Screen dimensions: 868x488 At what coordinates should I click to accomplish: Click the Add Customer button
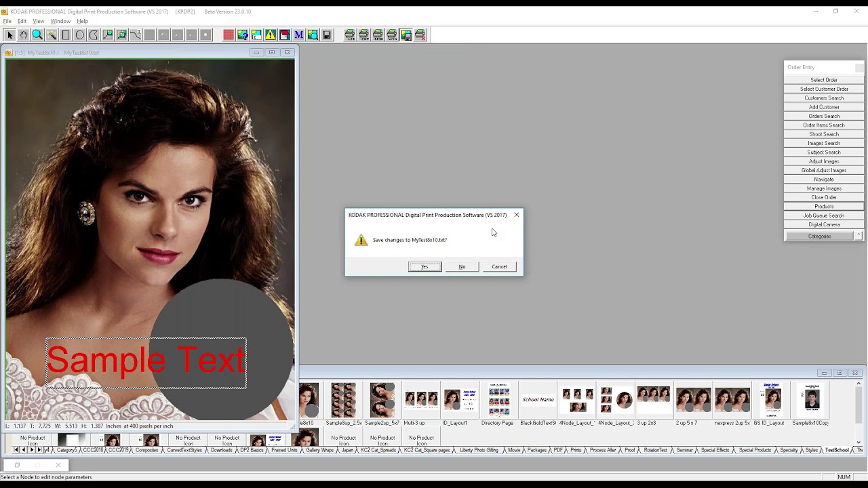coord(824,107)
